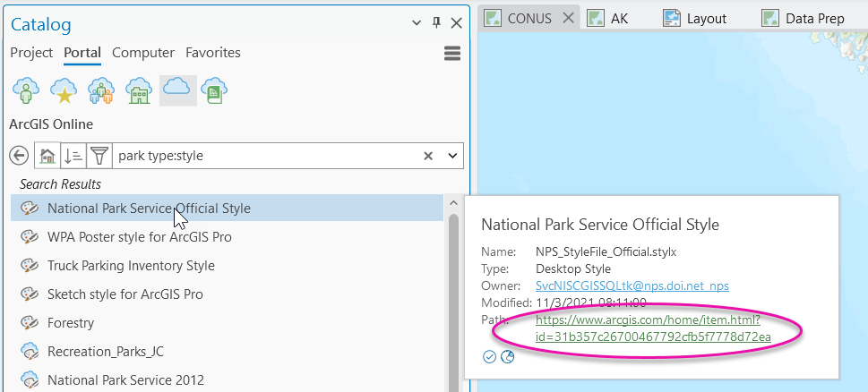This screenshot has height=392, width=868.
Task: Select the ArcGIS Online cloud icon
Action: click(x=177, y=88)
